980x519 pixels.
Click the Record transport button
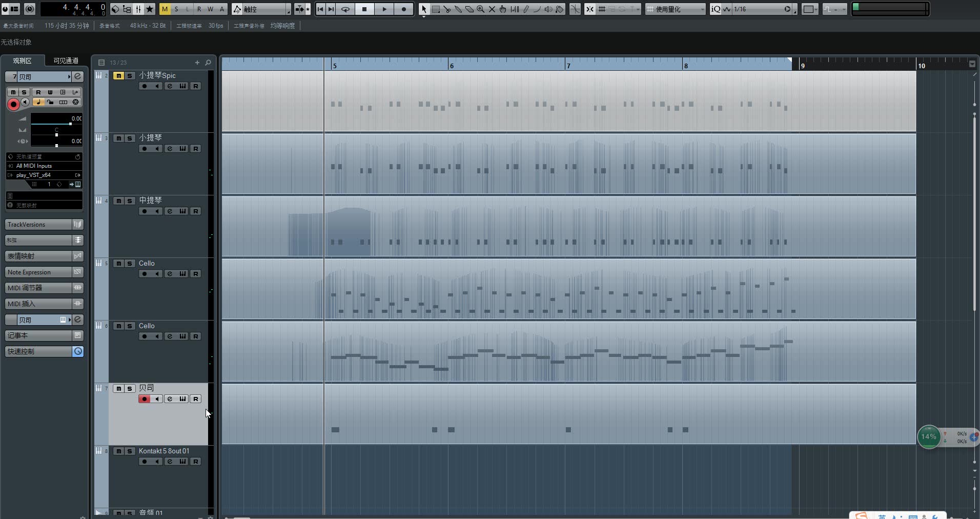click(x=404, y=9)
